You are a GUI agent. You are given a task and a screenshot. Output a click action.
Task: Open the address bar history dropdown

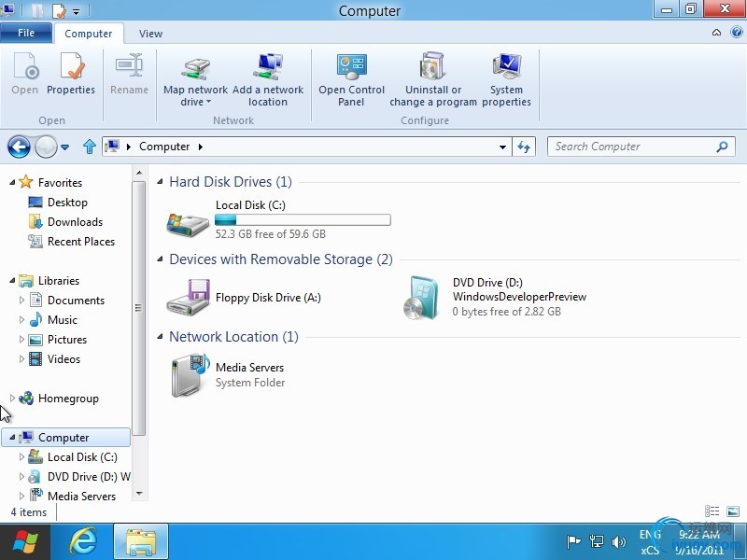[502, 147]
